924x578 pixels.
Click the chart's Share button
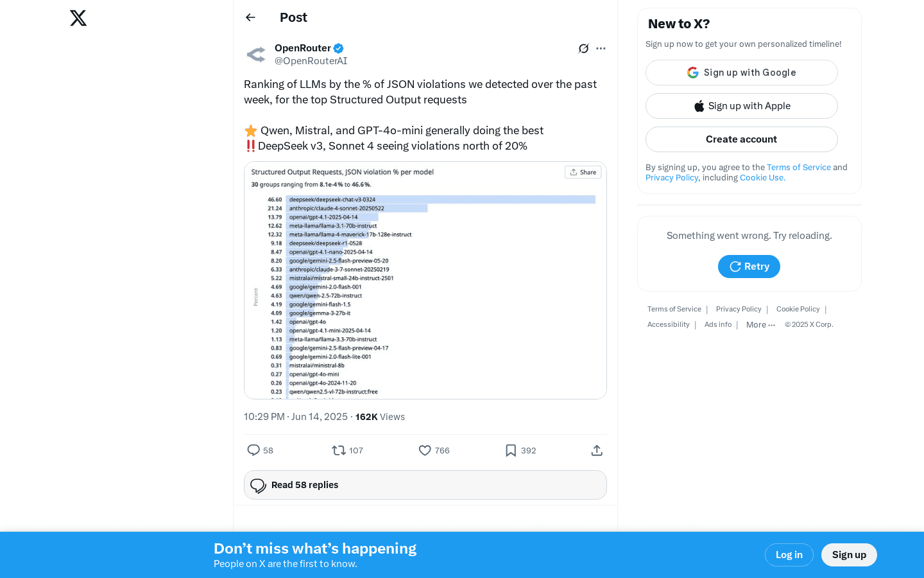(x=583, y=172)
